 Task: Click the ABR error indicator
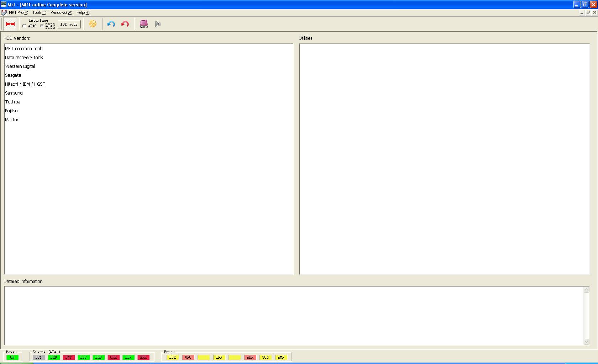[250, 357]
